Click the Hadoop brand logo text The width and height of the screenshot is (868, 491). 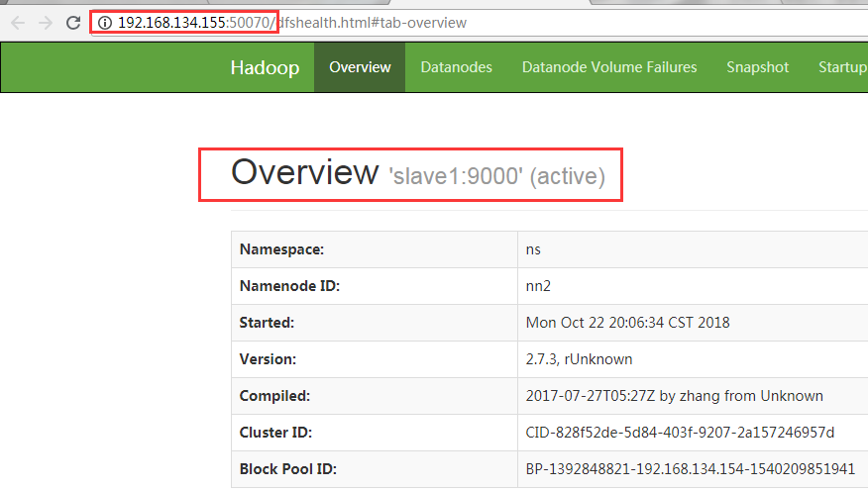tap(265, 67)
